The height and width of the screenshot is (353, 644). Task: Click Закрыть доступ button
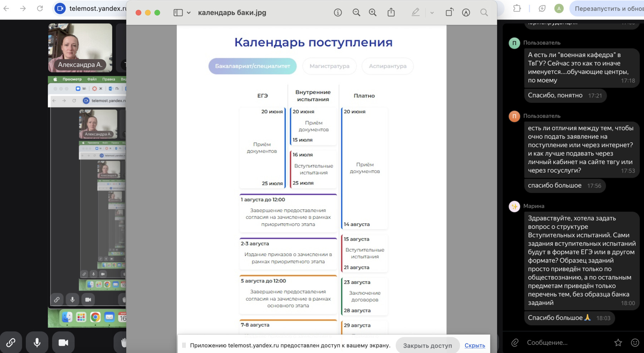428,345
